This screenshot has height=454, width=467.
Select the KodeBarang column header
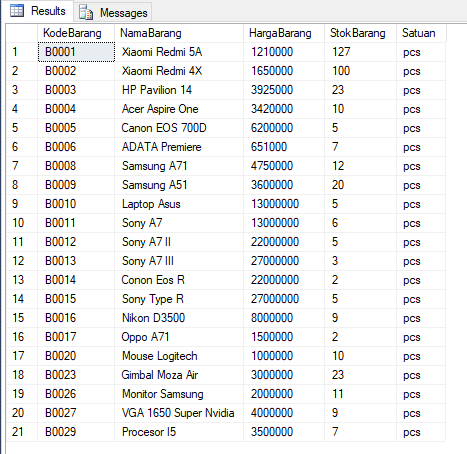(x=76, y=33)
